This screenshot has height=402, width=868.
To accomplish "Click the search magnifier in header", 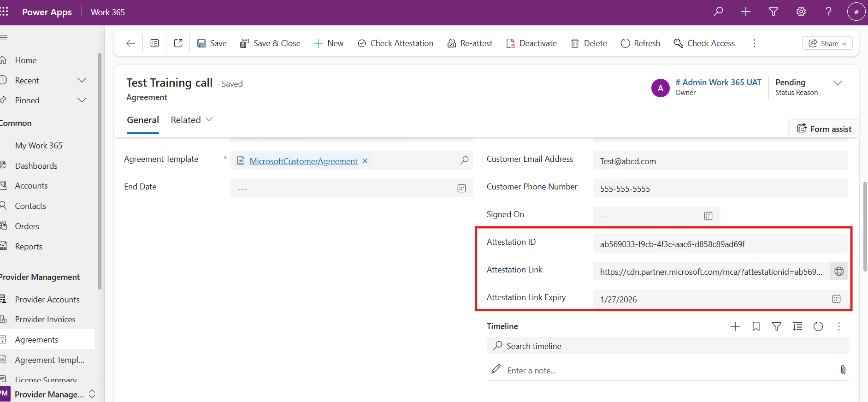I will pyautogui.click(x=718, y=12).
